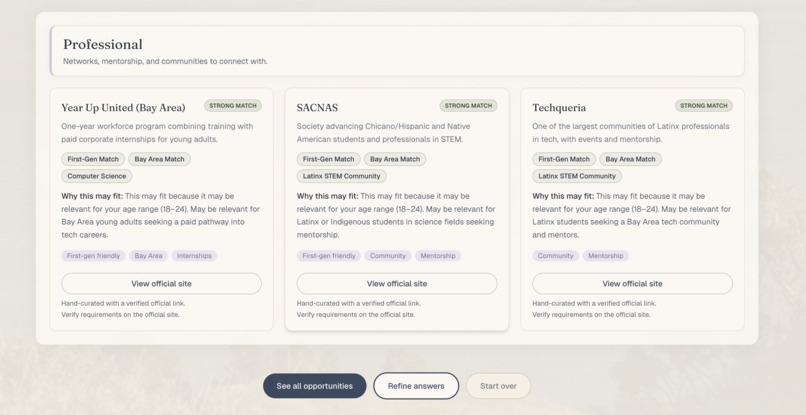
Task: Click the Professional section heading
Action: click(103, 44)
